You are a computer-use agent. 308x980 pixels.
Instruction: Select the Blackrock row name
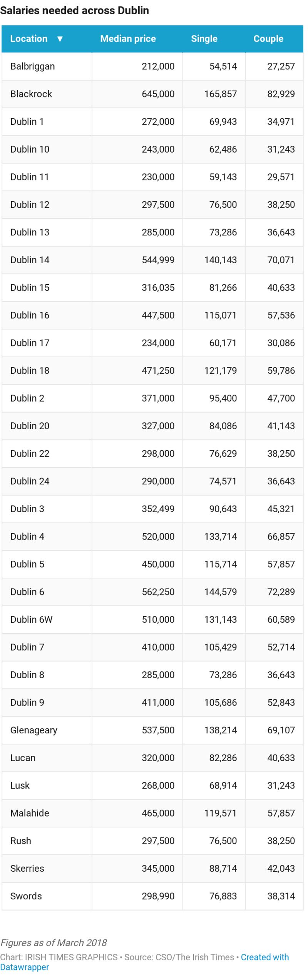point(31,94)
